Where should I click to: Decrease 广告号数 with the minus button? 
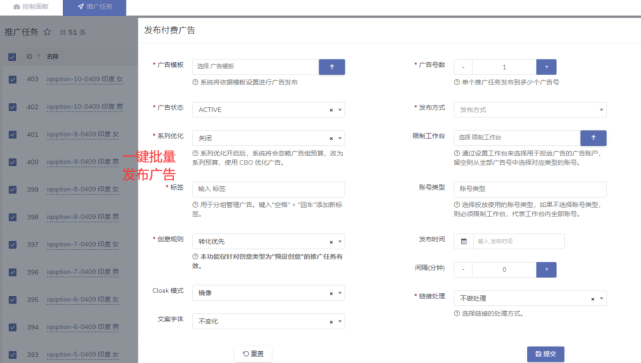pos(463,67)
